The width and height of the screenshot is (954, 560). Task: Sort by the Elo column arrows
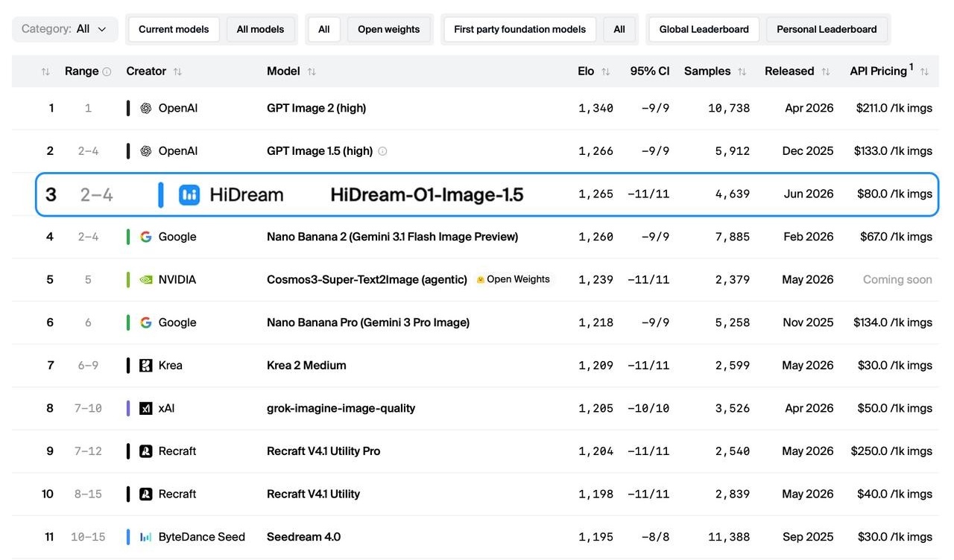[606, 71]
